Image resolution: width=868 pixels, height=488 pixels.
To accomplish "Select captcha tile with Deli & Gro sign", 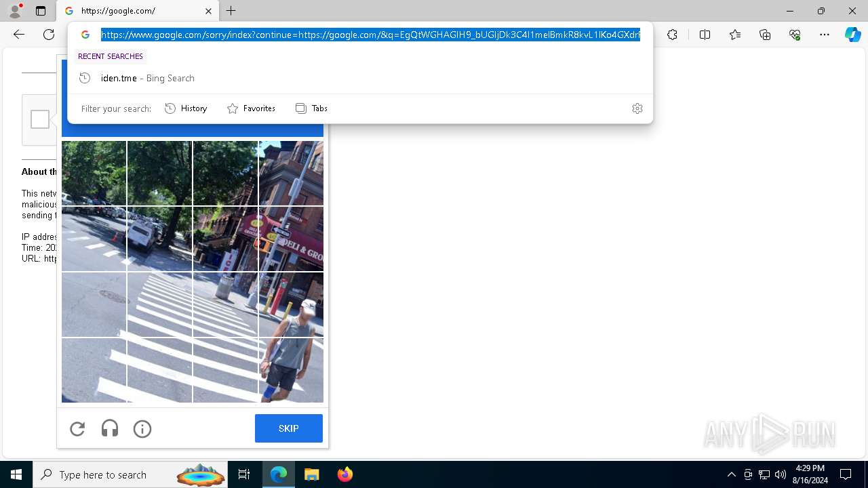I will 291,239.
